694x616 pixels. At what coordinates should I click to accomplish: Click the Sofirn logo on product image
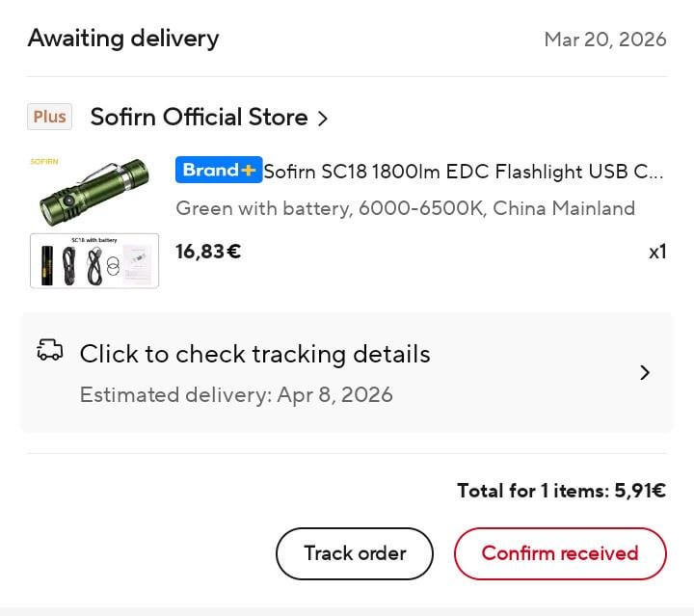tap(45, 161)
